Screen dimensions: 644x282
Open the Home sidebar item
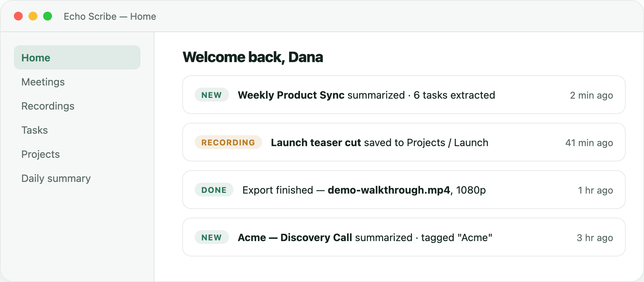pos(77,57)
